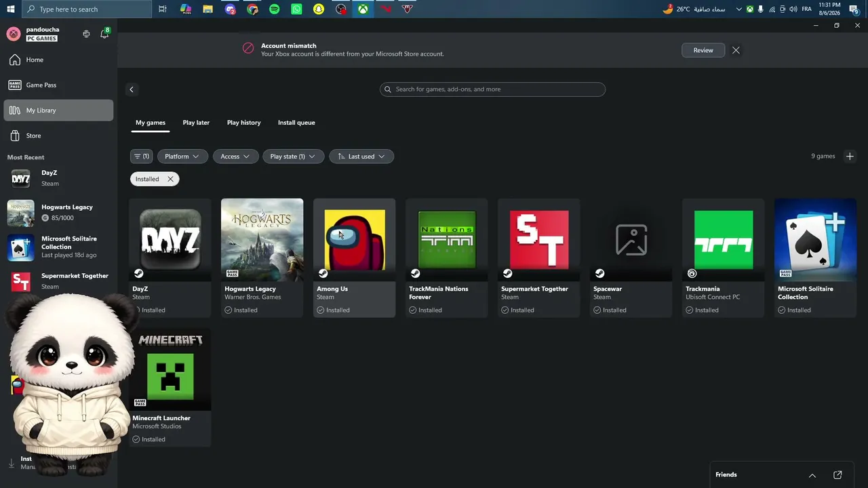Open the Store from the sidebar
The image size is (868, 488).
tap(58, 136)
